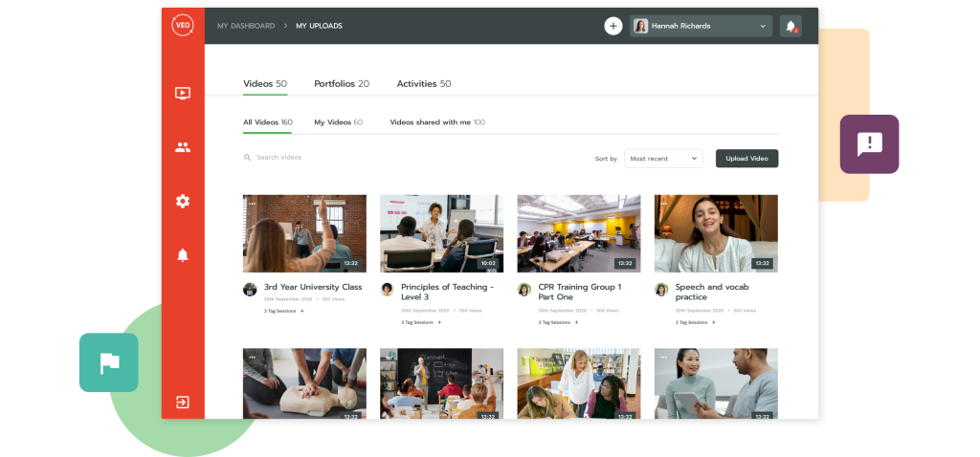
Task: Add tag session plus for Principles of Teaching
Action: (x=439, y=323)
